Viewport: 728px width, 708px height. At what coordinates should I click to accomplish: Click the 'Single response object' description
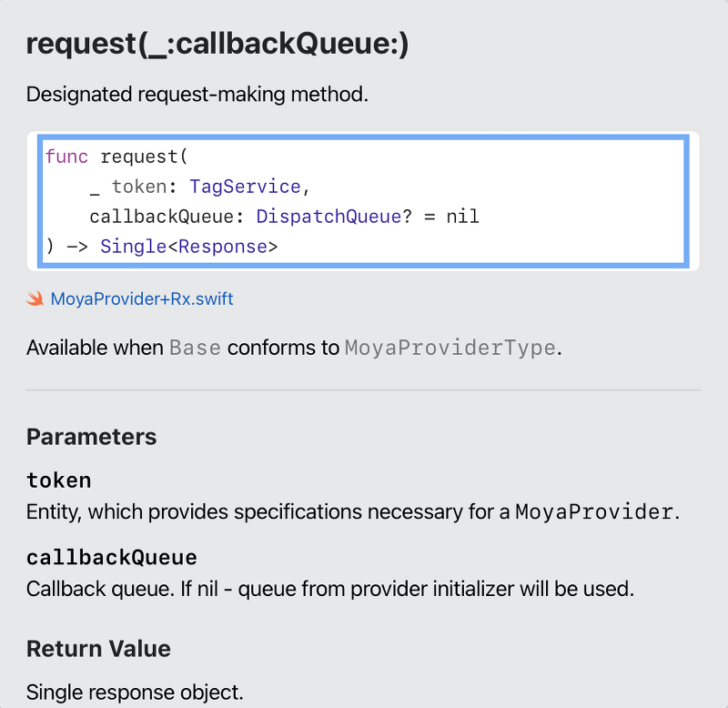point(135,692)
